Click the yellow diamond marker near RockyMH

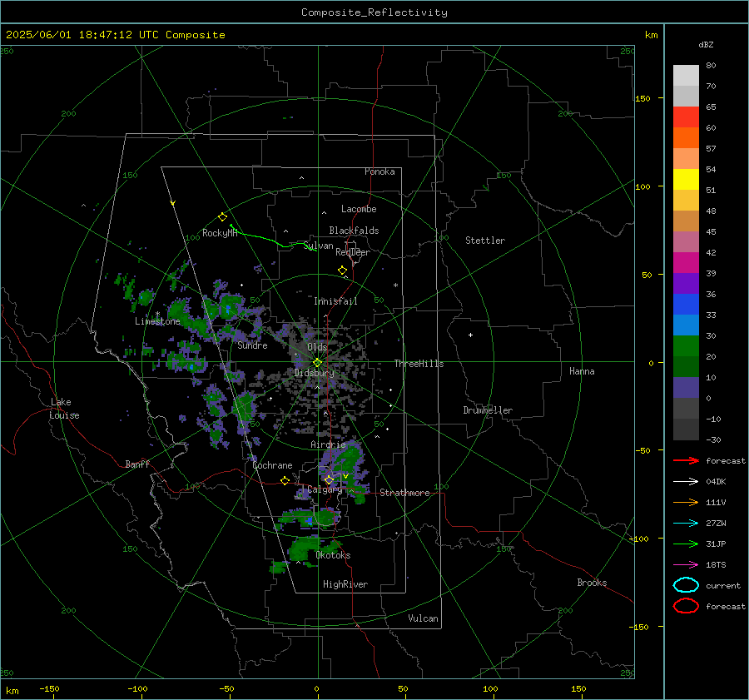tap(222, 217)
